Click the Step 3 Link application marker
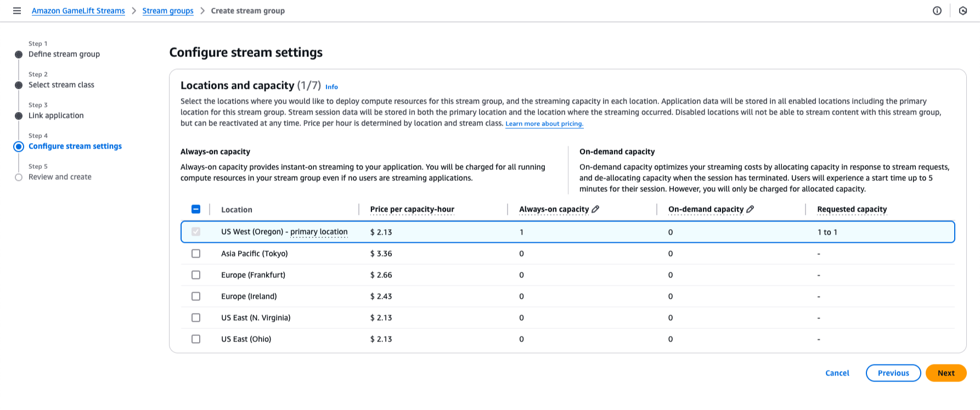The width and height of the screenshot is (980, 410). 19,116
